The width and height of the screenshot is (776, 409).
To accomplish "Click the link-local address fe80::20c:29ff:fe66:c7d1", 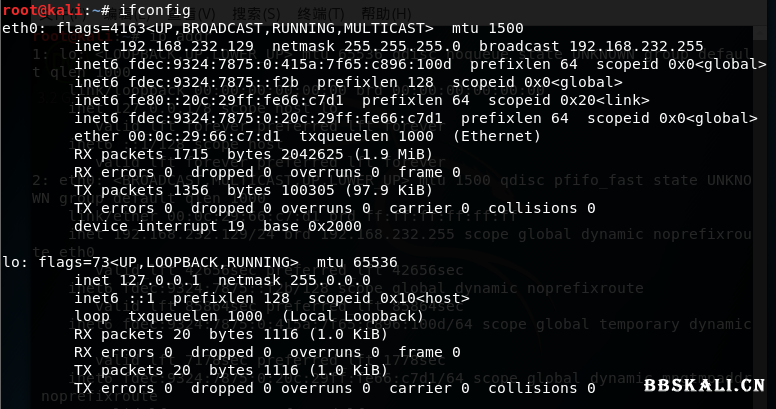I will click(237, 100).
